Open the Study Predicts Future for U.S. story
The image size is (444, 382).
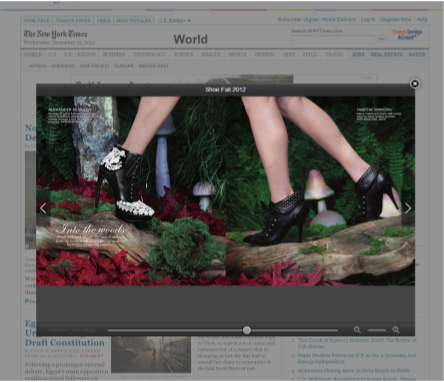[357, 358]
